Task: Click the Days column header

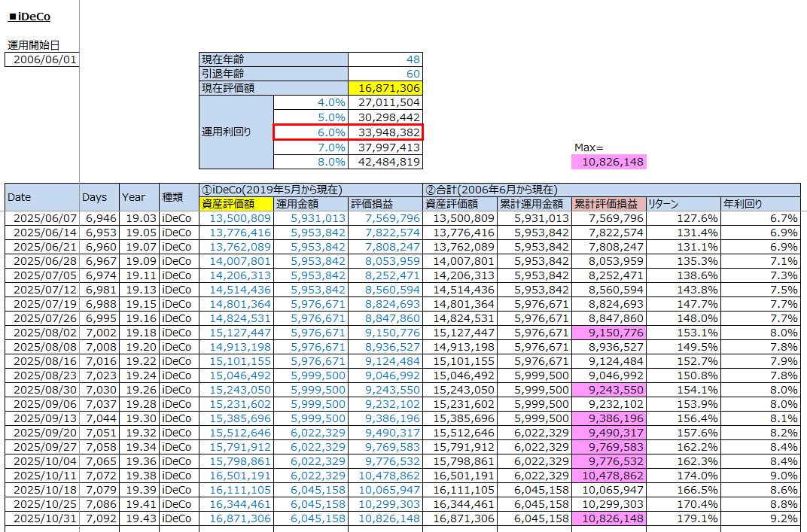Action: 99,197
